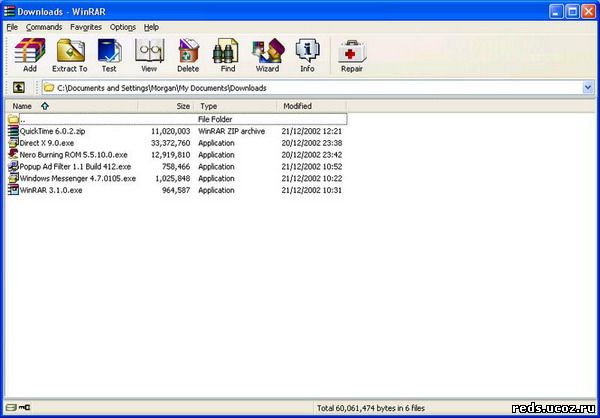
Task: Go up one folder level button
Action: tap(19, 88)
